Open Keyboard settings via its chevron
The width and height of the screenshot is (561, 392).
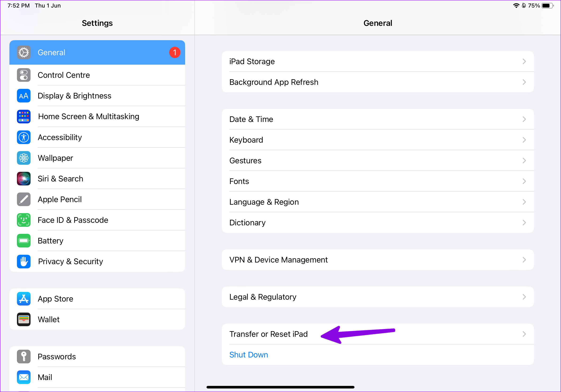tap(524, 140)
